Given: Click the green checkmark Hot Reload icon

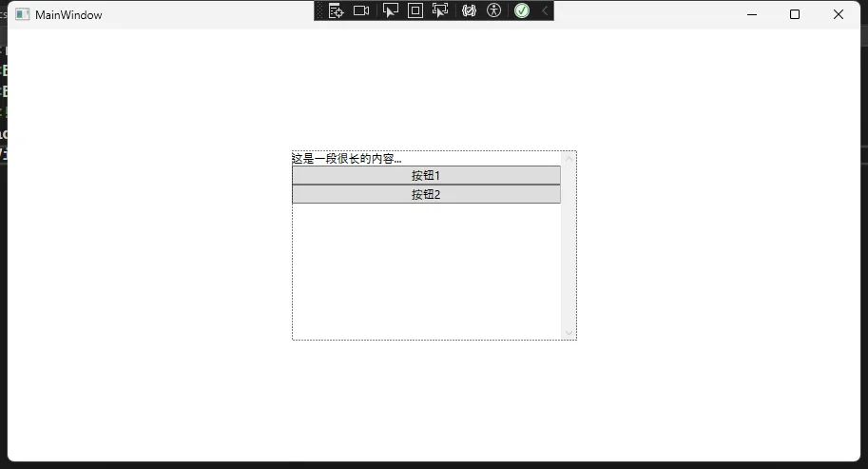Looking at the screenshot, I should click(522, 10).
